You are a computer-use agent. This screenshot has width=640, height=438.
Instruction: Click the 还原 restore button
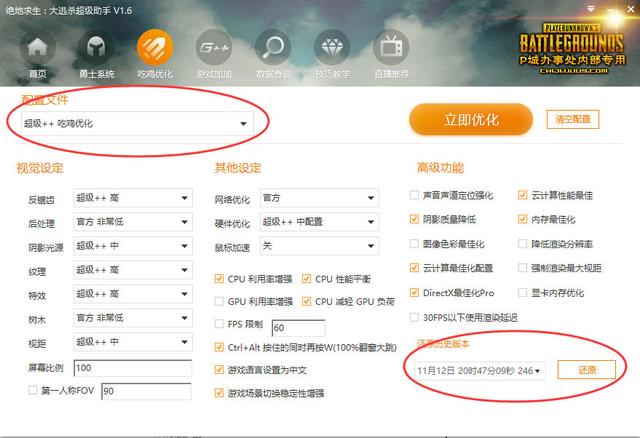point(587,370)
